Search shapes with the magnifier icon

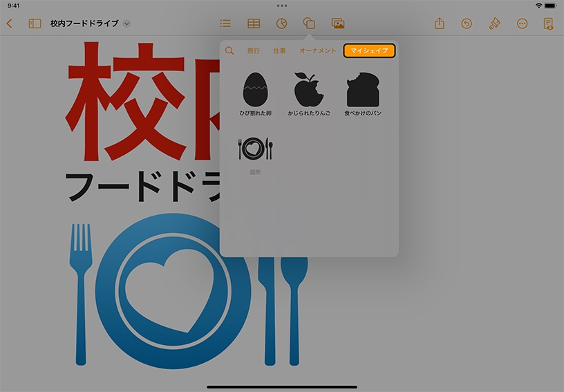[229, 50]
